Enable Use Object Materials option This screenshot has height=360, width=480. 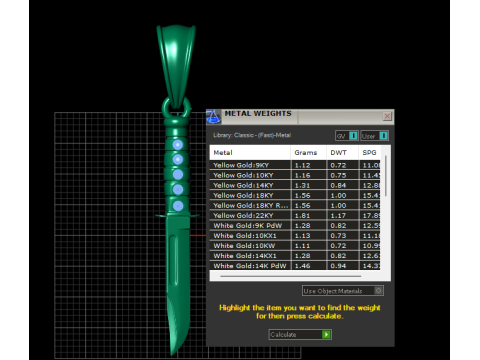tap(343, 291)
